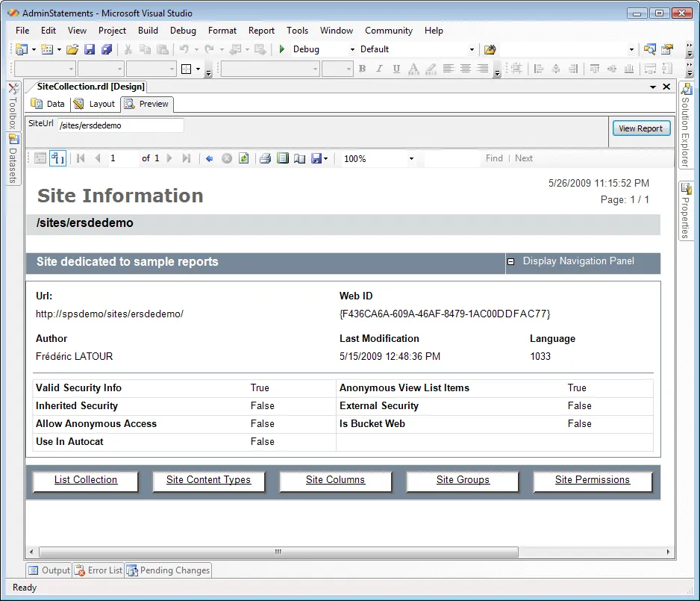Expand the Export format dropdown arrow
Image resolution: width=700 pixels, height=601 pixels.
click(326, 159)
